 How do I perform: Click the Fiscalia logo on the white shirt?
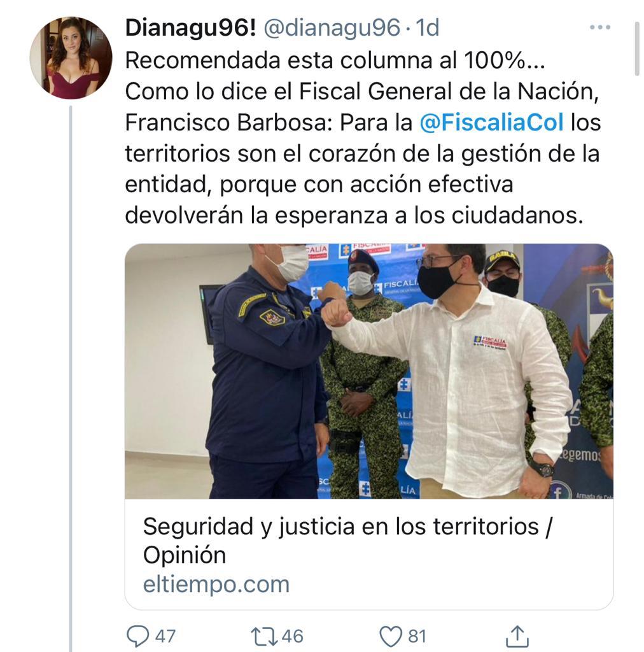(x=490, y=343)
